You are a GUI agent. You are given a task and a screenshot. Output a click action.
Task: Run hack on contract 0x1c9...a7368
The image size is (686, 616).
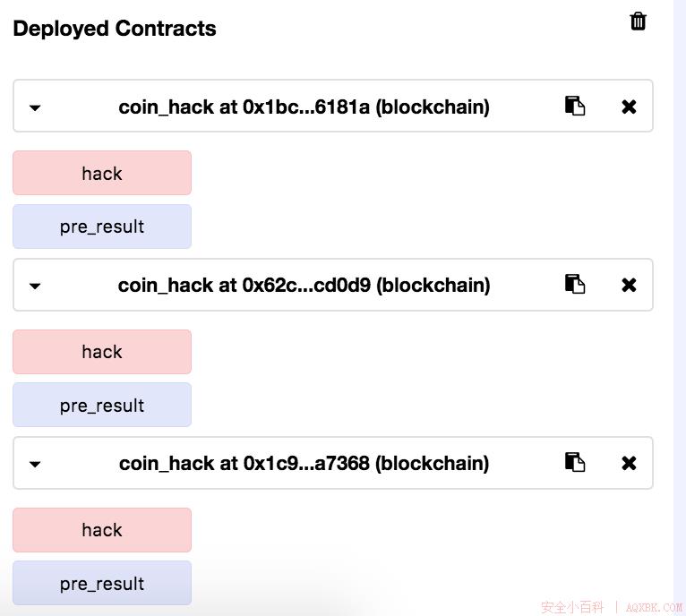coord(102,530)
